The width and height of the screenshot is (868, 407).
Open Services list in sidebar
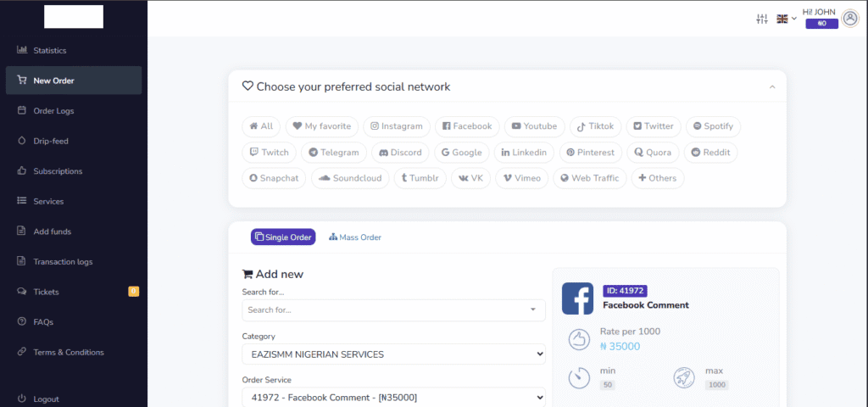74,201
